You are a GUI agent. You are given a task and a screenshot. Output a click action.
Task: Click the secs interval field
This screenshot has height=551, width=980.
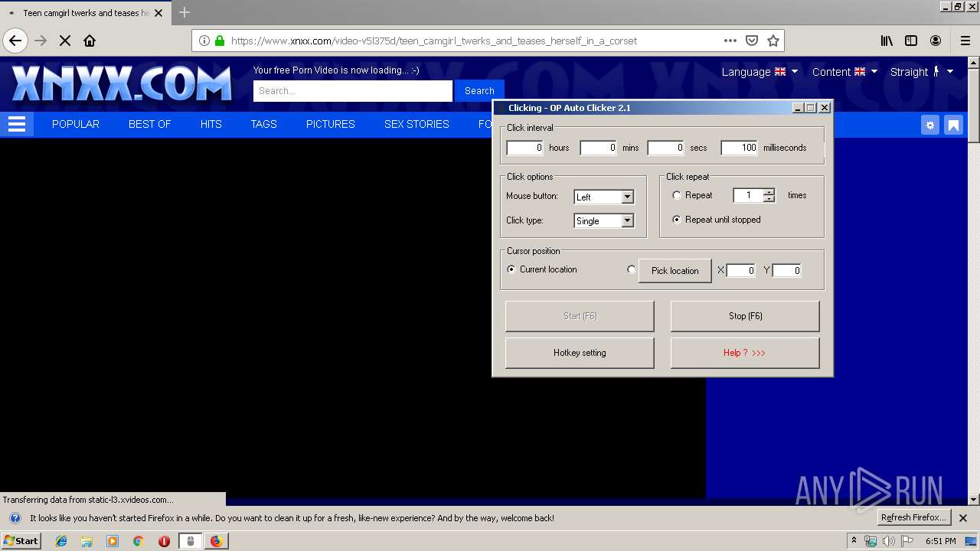point(665,148)
